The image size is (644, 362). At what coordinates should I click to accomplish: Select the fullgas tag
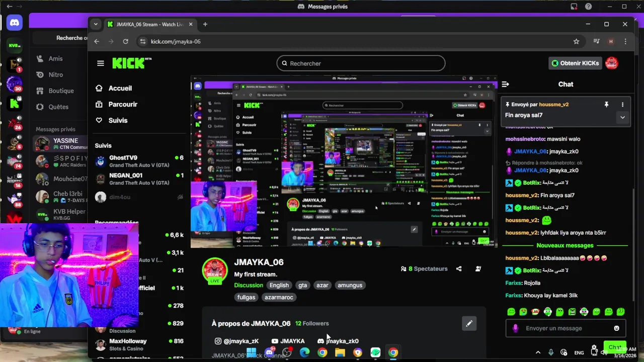[247, 297]
